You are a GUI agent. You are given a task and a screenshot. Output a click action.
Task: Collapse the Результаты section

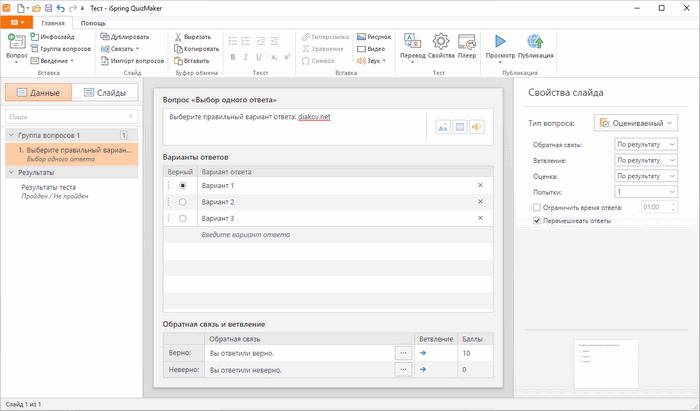12,172
